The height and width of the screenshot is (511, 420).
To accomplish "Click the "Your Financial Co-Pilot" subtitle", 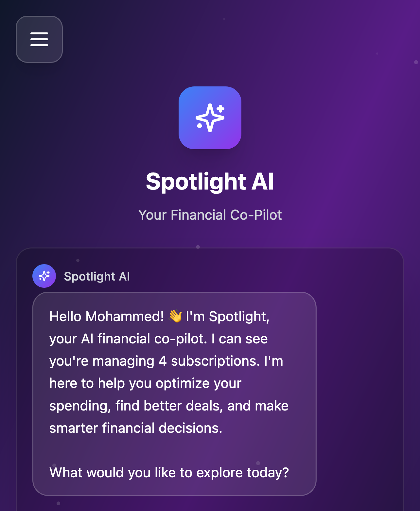I will (x=210, y=215).
